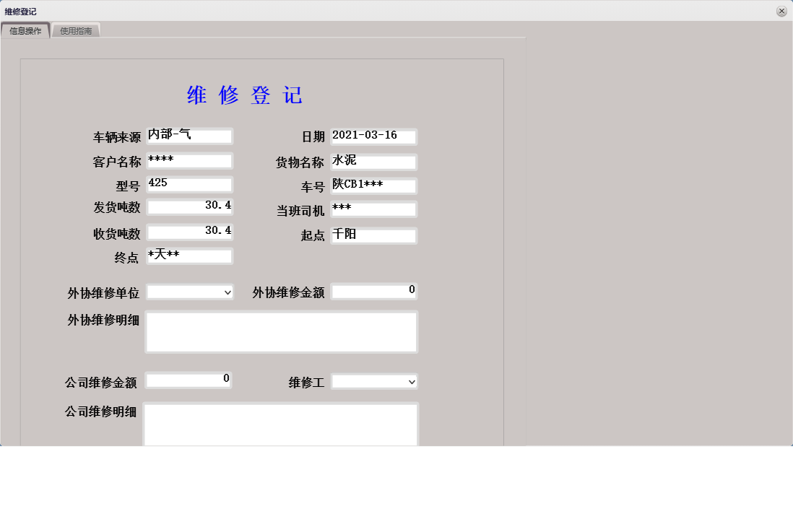Click the 车辆来源 input showing 内部-气
The height and width of the screenshot is (532, 793).
coord(189,136)
